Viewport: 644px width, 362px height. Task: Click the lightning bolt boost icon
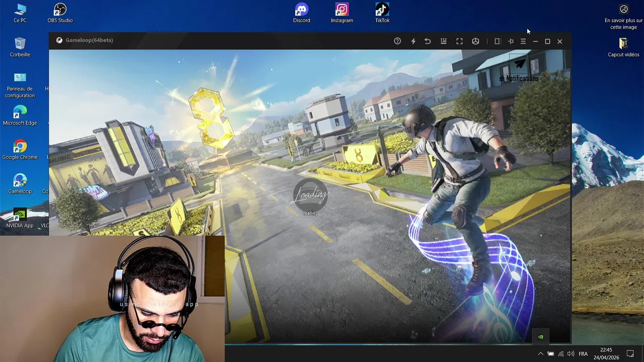pyautogui.click(x=413, y=41)
